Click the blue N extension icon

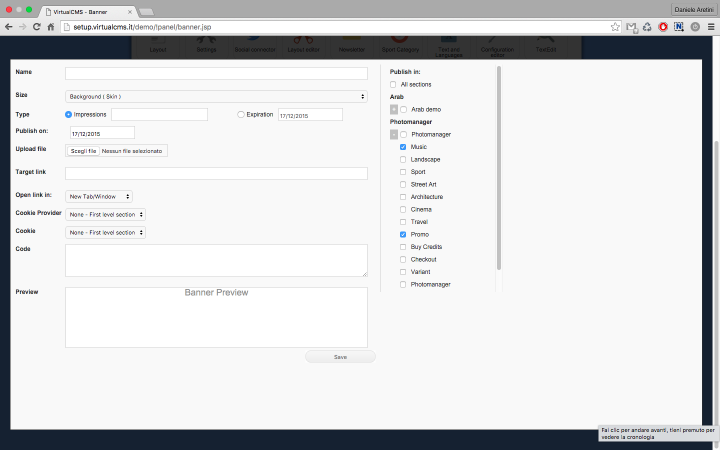pyautogui.click(x=679, y=27)
